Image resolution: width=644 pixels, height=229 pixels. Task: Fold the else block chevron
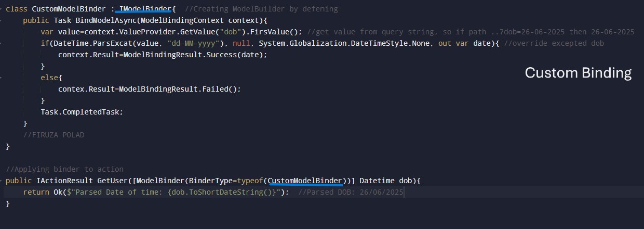(x=2, y=78)
